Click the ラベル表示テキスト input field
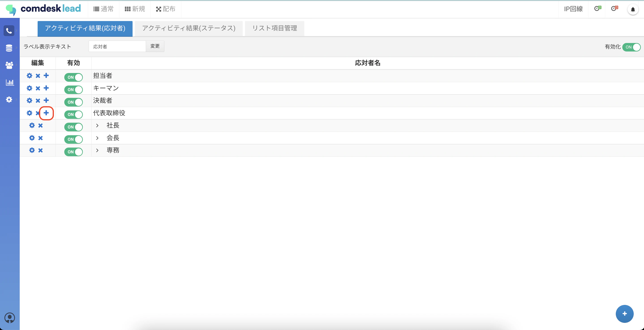 point(117,46)
